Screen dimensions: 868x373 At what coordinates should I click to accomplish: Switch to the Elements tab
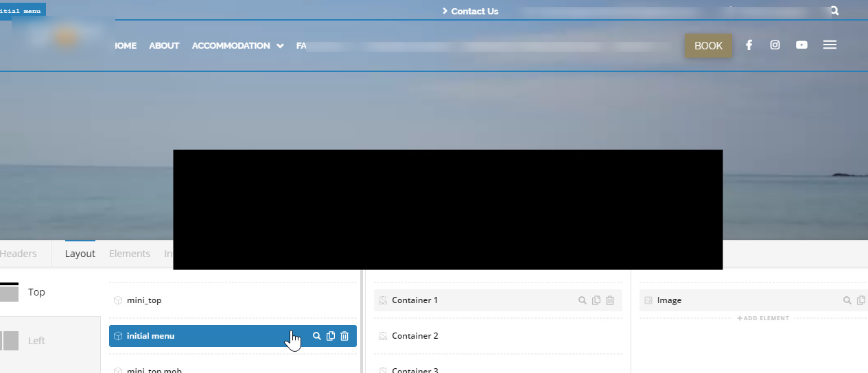pyautogui.click(x=129, y=254)
